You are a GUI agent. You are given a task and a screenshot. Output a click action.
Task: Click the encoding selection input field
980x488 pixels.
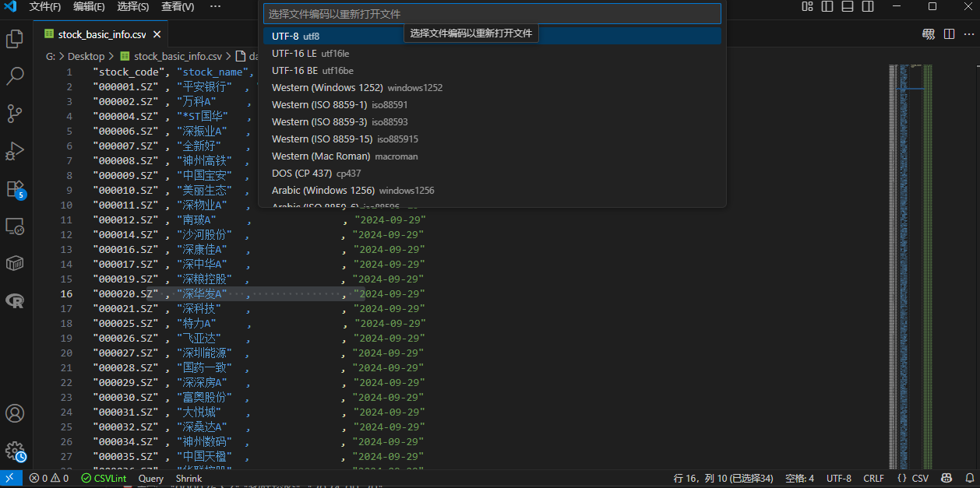pyautogui.click(x=492, y=14)
